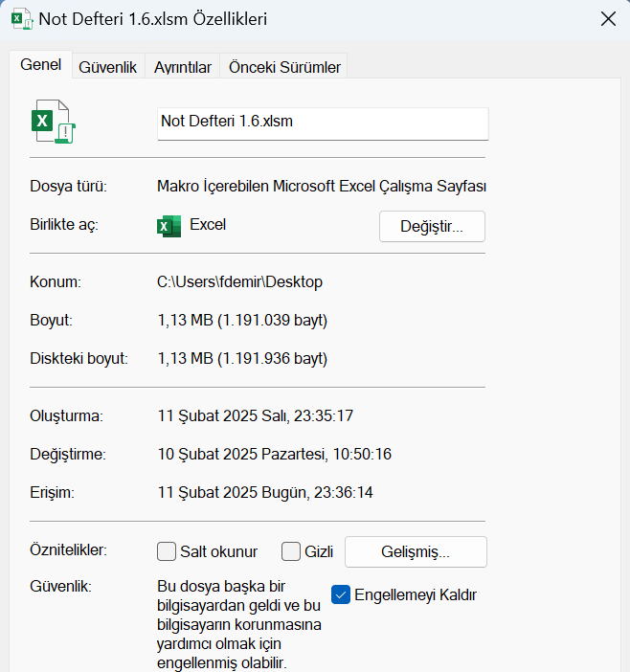Click the Güvenlik: label in the bottom section
Viewport: 630px width, 672px height.
60,586
